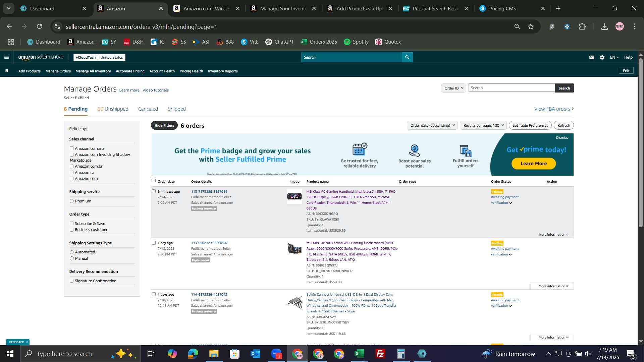Tick the select-all orders header checkbox

pos(154,181)
